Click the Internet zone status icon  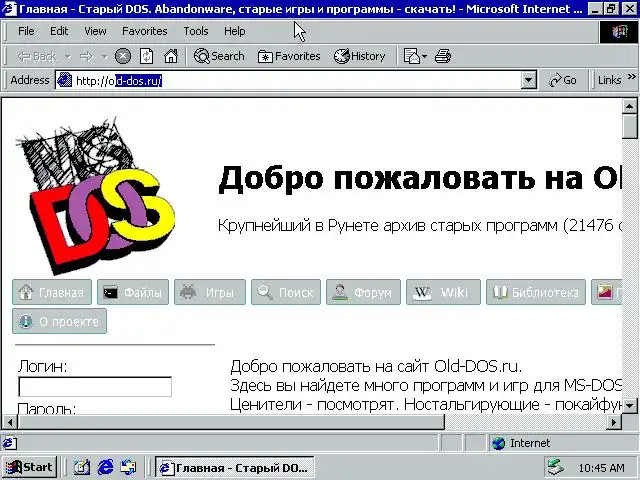[498, 443]
